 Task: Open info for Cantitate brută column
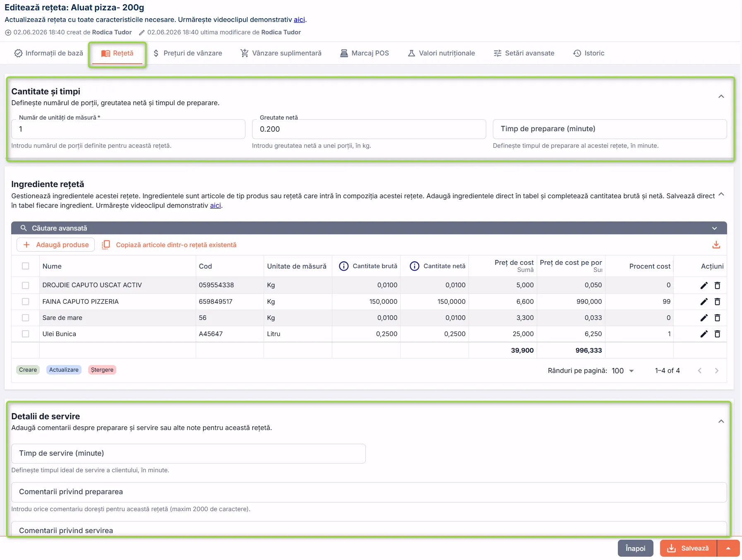click(x=343, y=266)
